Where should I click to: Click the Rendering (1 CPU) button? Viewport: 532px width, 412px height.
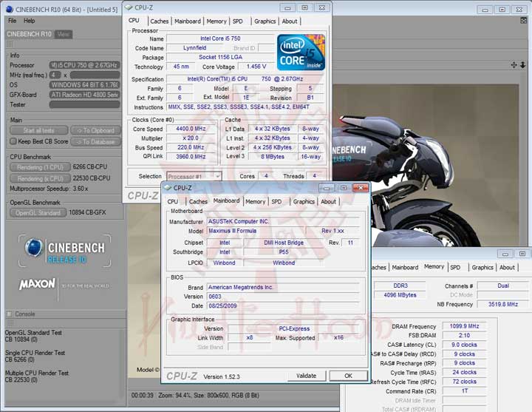[40, 166]
